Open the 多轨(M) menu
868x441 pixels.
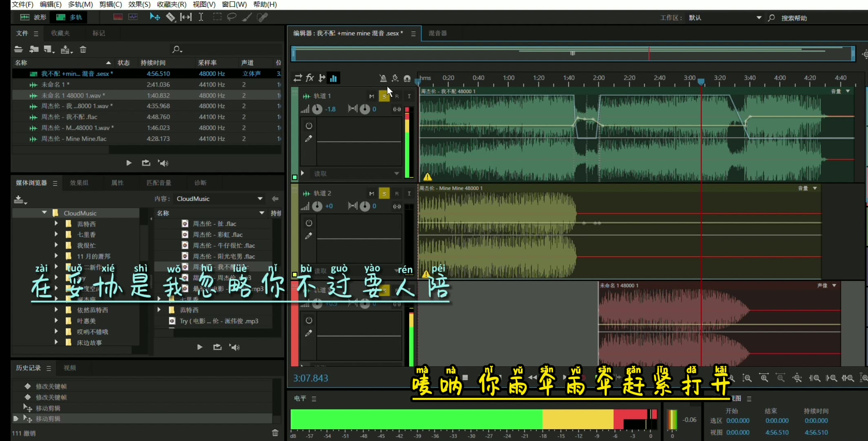(80, 4)
